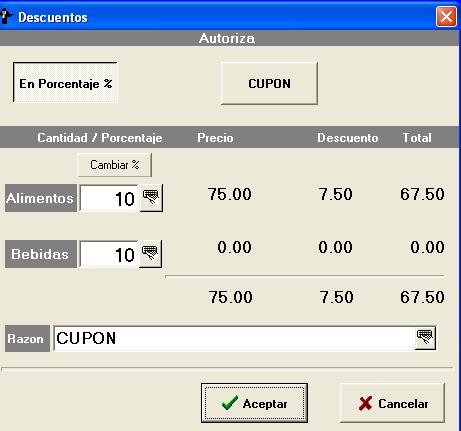
Task: Select the Alimentos category label
Action: [x=41, y=198]
